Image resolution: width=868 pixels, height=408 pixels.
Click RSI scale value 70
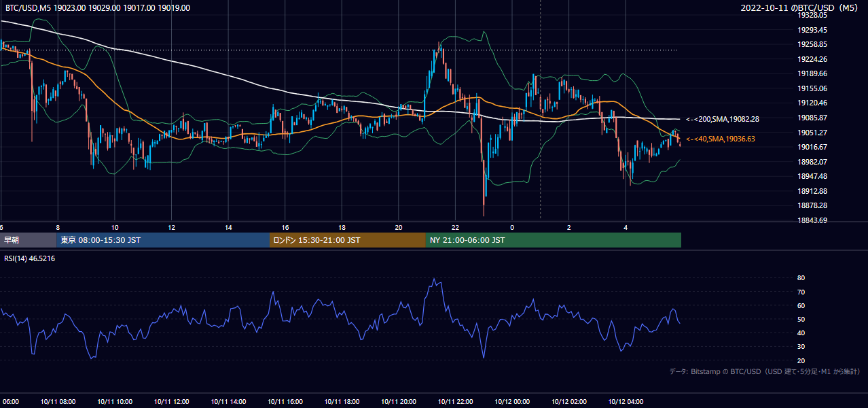coord(801,292)
